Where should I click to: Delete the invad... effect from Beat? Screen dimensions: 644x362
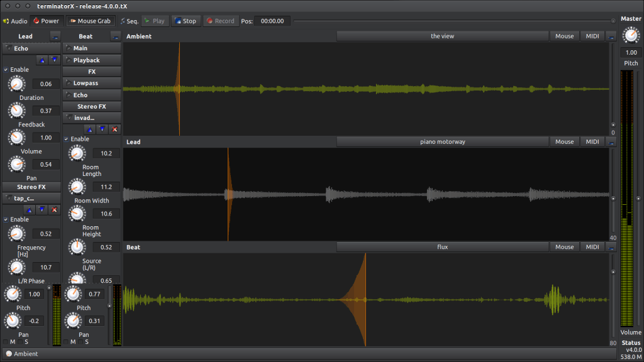pyautogui.click(x=114, y=129)
